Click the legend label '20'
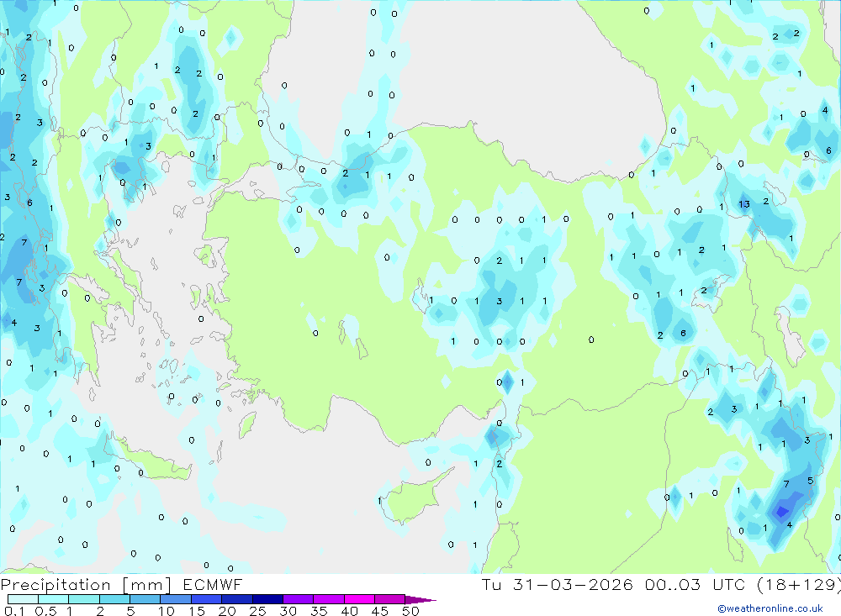 tap(227, 611)
